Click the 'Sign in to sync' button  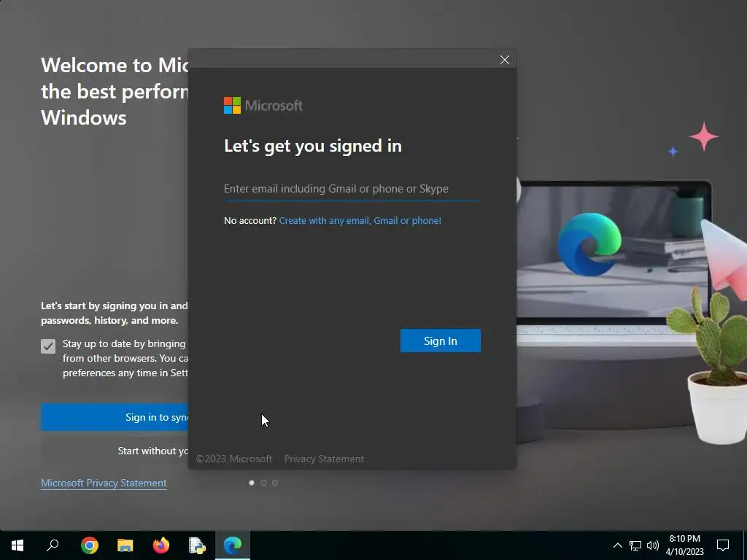pyautogui.click(x=115, y=417)
